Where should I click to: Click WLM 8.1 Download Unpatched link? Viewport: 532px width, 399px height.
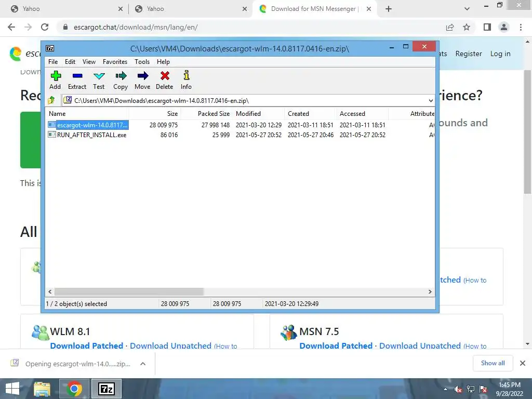(x=170, y=345)
